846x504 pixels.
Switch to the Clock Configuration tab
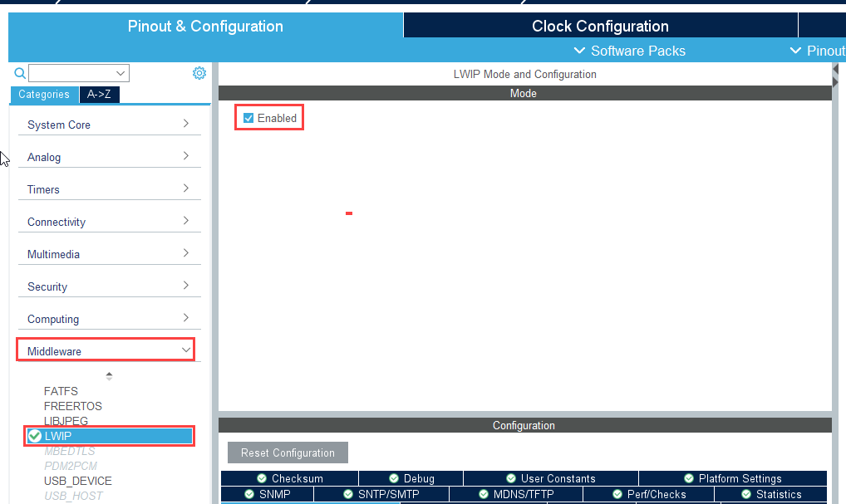[x=600, y=26]
